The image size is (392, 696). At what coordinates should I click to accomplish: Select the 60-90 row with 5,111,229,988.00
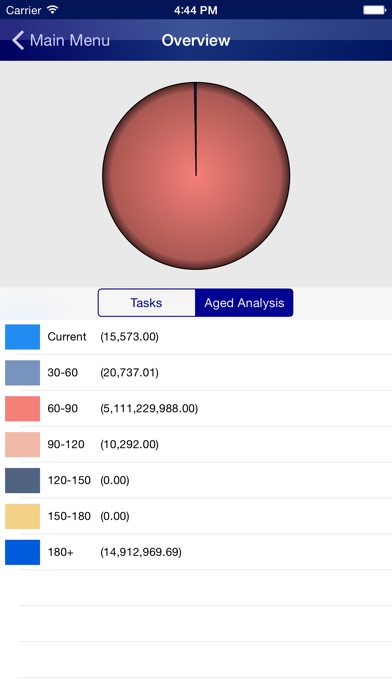(x=196, y=408)
